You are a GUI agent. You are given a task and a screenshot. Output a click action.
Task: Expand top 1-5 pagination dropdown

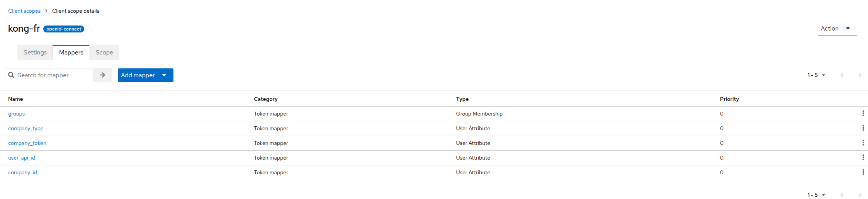point(816,75)
